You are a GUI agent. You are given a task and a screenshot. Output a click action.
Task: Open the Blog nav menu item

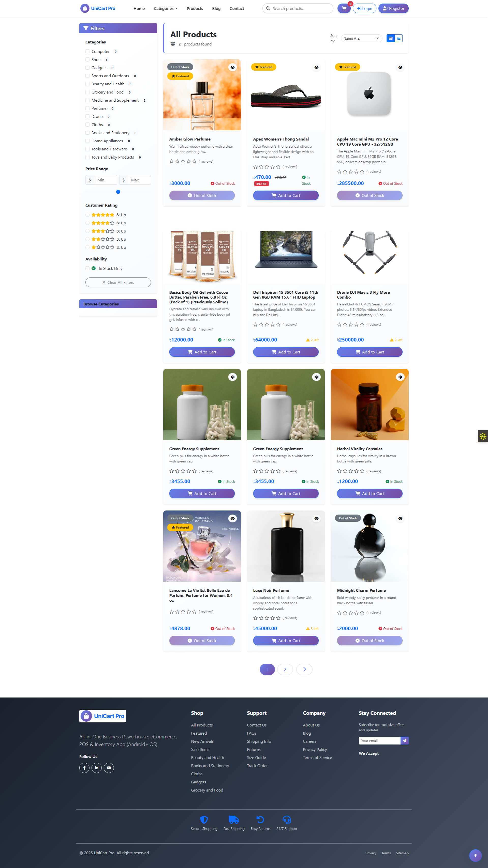[216, 8]
